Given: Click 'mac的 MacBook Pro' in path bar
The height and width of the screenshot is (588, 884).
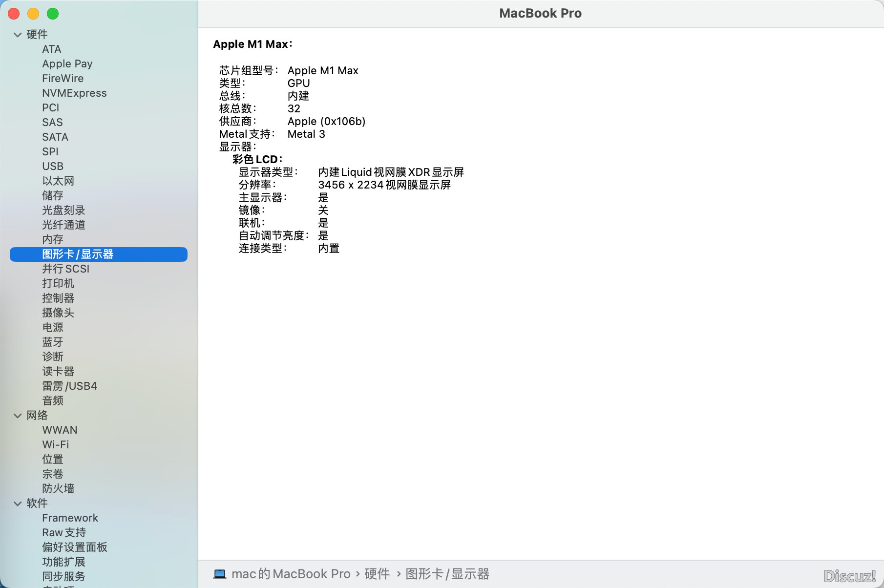Looking at the screenshot, I should [291, 574].
